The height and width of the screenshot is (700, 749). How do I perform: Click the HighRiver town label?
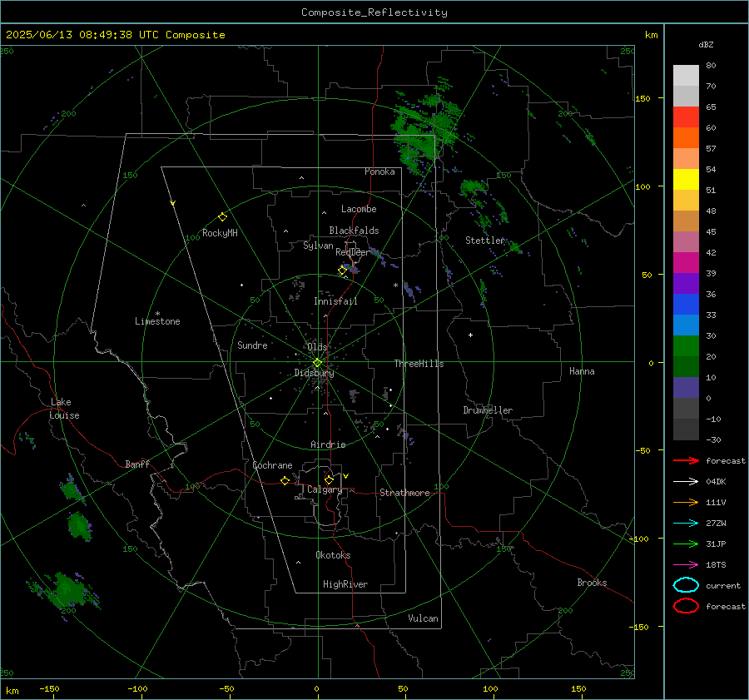[345, 584]
